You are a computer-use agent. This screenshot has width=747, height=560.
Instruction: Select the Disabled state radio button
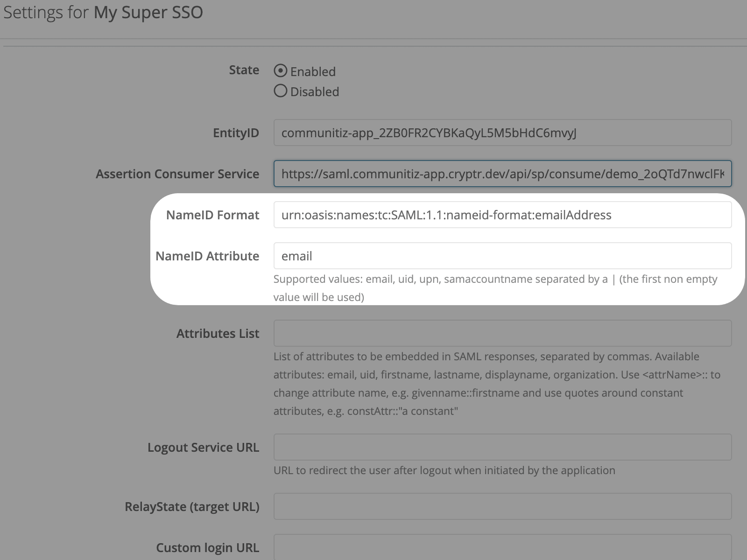[280, 91]
